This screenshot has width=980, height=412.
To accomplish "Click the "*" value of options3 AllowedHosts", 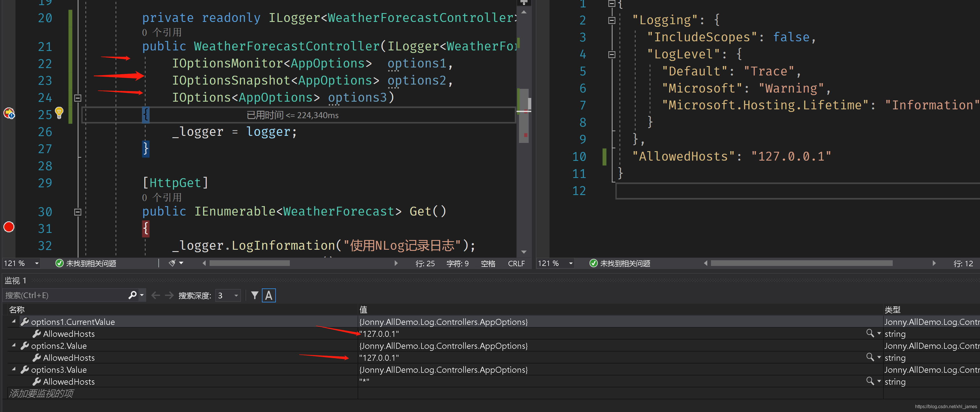I will click(x=364, y=381).
